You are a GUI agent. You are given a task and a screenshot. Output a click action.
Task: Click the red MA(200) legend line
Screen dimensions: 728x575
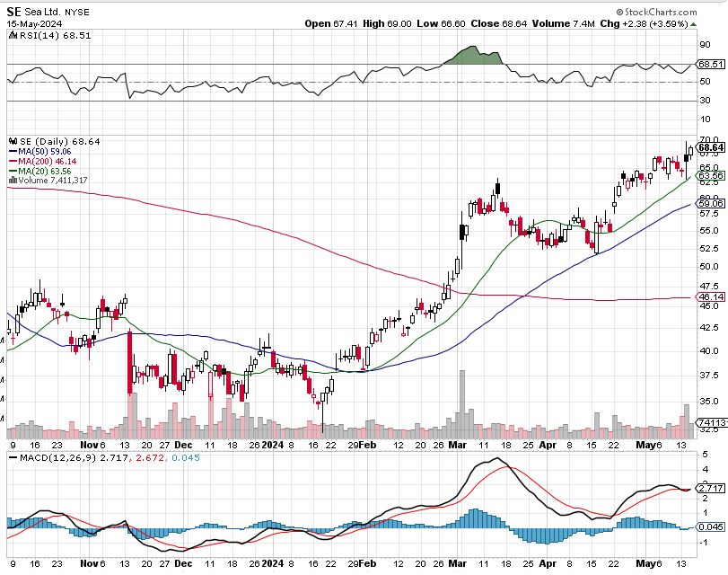12,162
